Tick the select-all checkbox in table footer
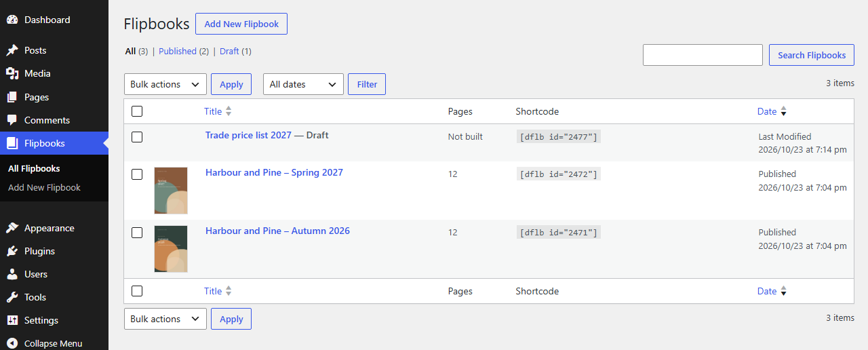This screenshot has width=868, height=350. coord(137,291)
